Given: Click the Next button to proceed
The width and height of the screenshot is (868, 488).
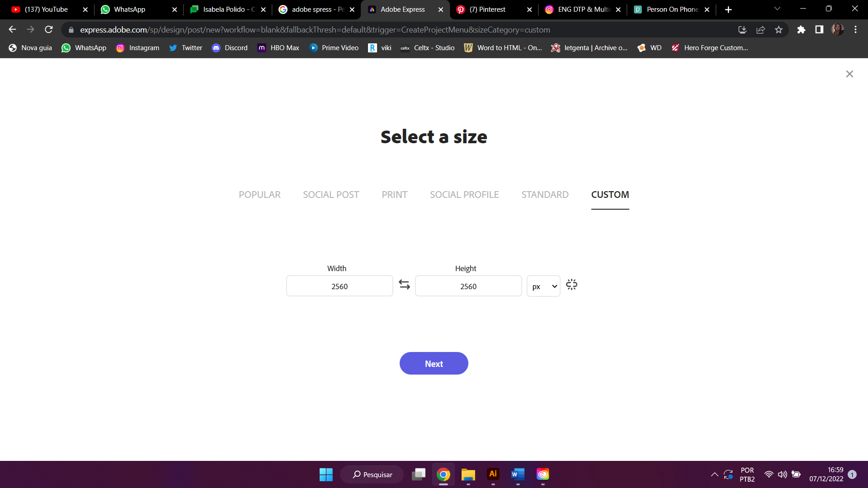Looking at the screenshot, I should coord(434,363).
